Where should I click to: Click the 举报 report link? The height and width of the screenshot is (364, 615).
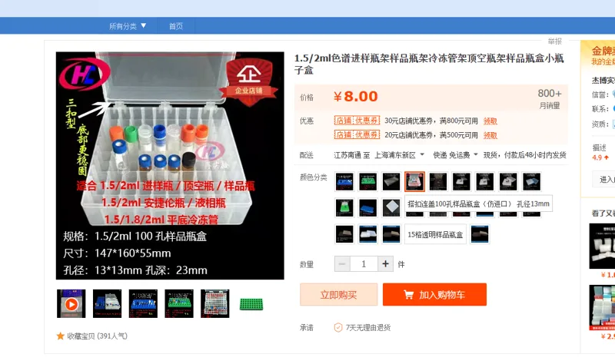[x=554, y=41]
